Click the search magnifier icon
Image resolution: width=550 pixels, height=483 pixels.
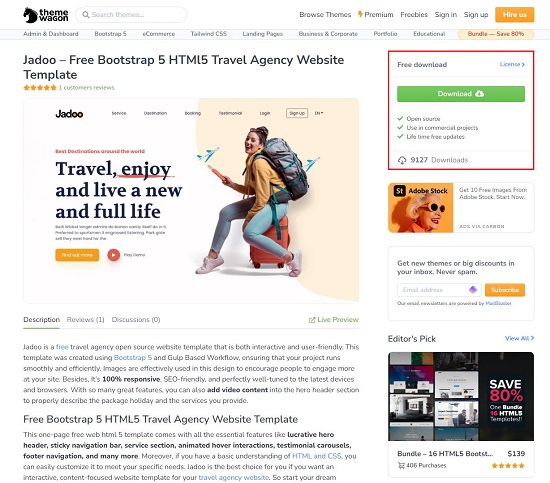click(86, 15)
